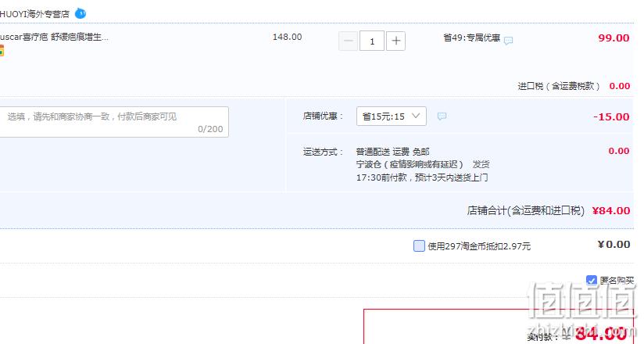Click the comment icon next to 省49:专属优惠
The height and width of the screenshot is (344, 644).
[509, 41]
